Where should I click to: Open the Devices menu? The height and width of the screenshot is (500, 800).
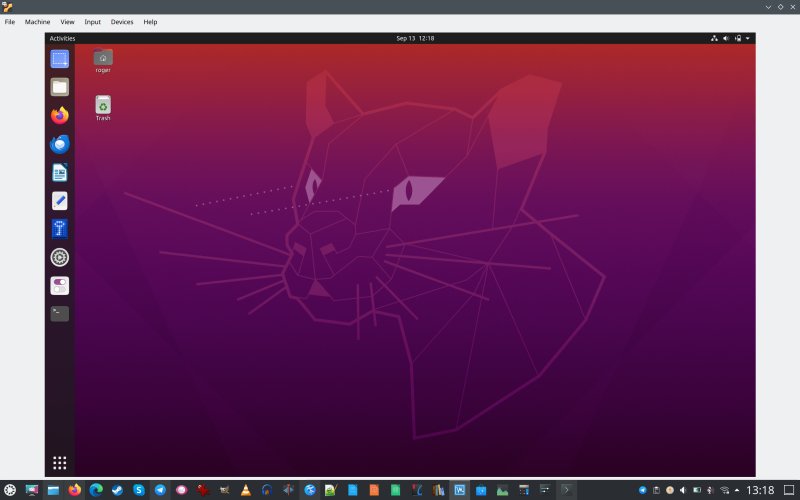click(x=122, y=21)
